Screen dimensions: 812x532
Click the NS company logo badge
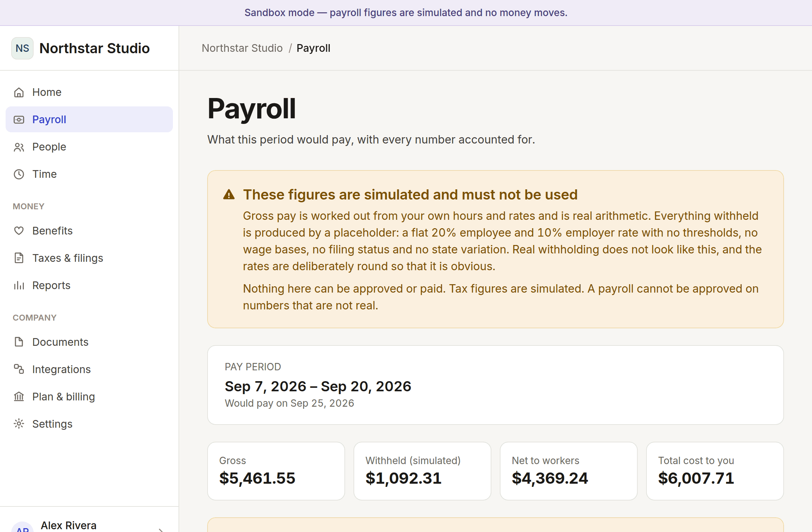(x=22, y=48)
